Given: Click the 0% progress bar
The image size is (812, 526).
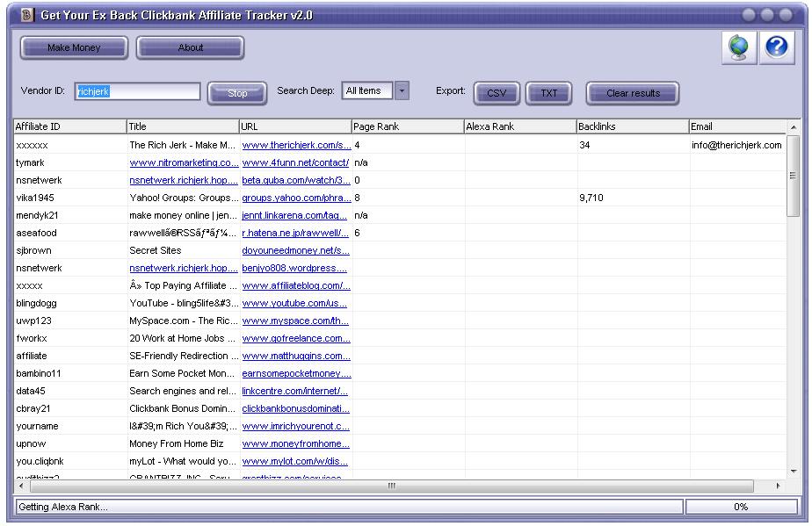Looking at the screenshot, I should pyautogui.click(x=741, y=508).
